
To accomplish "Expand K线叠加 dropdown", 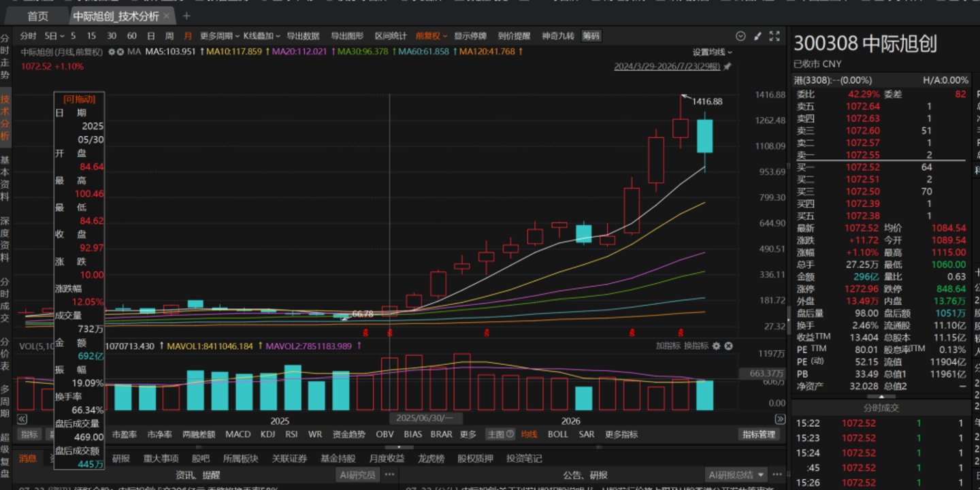I will click(x=261, y=36).
